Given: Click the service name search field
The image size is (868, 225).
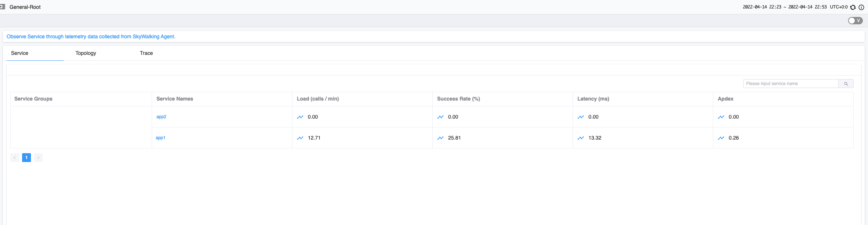Looking at the screenshot, I should 791,84.
